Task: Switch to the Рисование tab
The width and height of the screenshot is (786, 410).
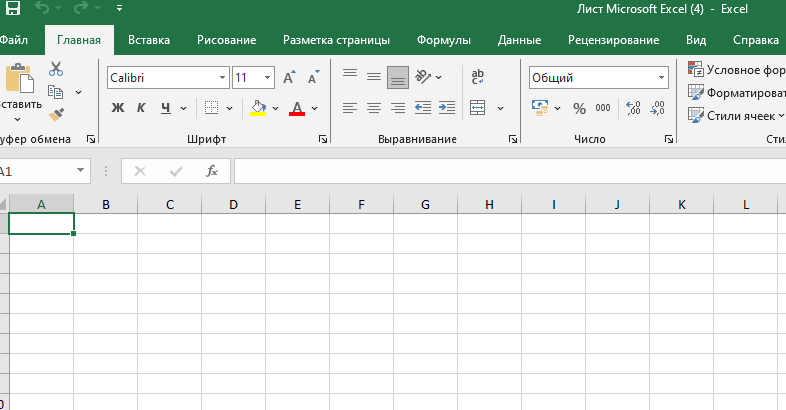Action: click(x=227, y=40)
